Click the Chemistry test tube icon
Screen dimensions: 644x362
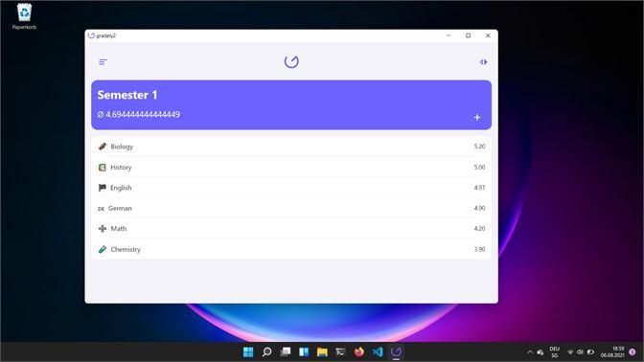click(103, 249)
